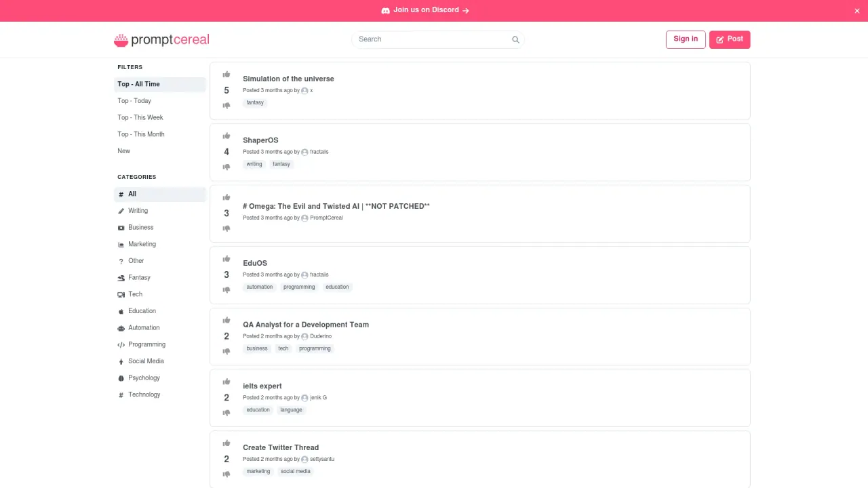This screenshot has height=488, width=868.
Task: Upvote the Simulation of the universe post
Action: (x=226, y=75)
